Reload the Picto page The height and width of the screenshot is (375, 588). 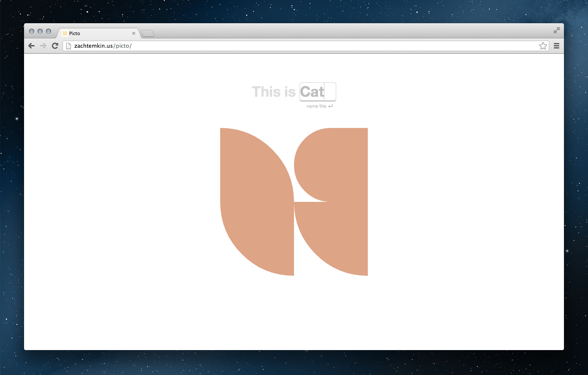click(55, 46)
